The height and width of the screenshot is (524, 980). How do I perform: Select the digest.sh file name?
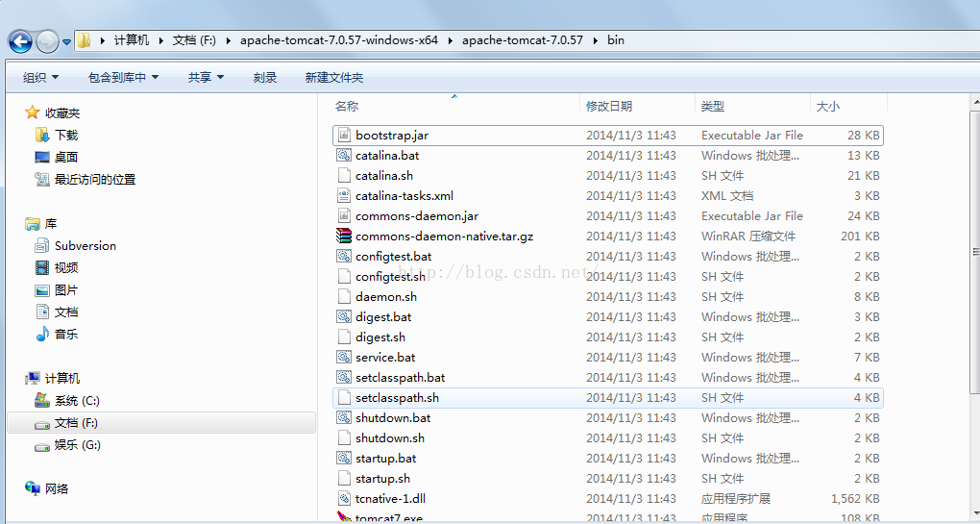(380, 337)
